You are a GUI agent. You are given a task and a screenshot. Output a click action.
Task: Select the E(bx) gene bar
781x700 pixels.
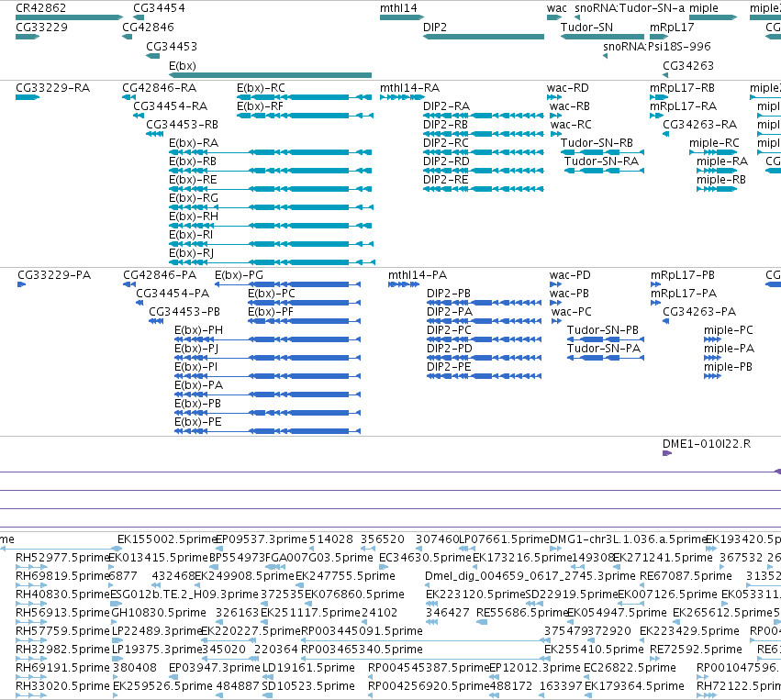point(270,75)
